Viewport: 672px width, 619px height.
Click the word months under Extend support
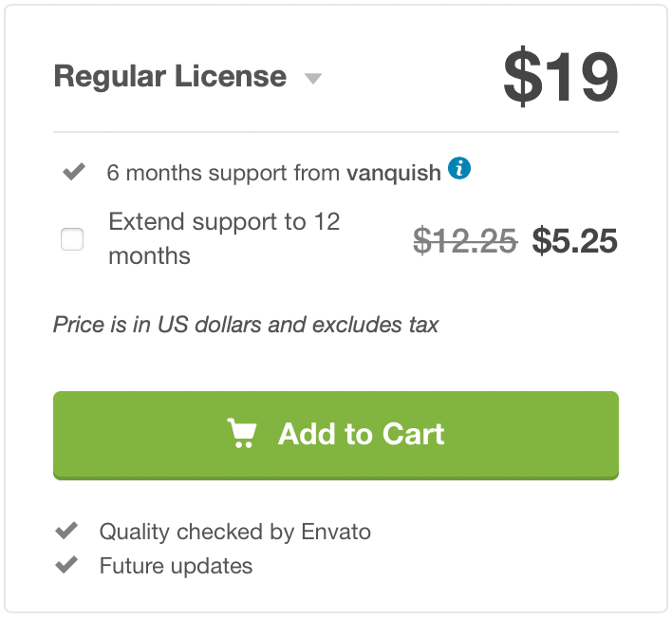(x=149, y=256)
